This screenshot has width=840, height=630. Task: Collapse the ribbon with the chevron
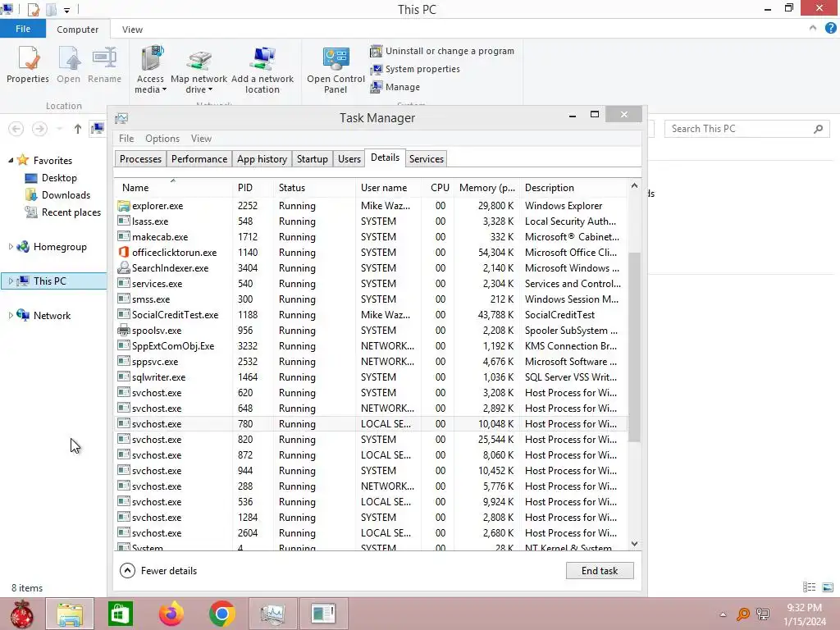coord(813,29)
